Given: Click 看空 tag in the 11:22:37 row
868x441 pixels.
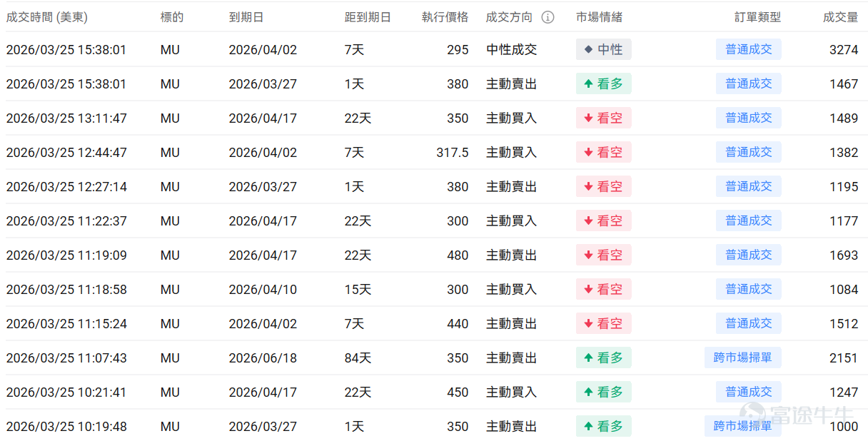Looking at the screenshot, I should (x=604, y=220).
